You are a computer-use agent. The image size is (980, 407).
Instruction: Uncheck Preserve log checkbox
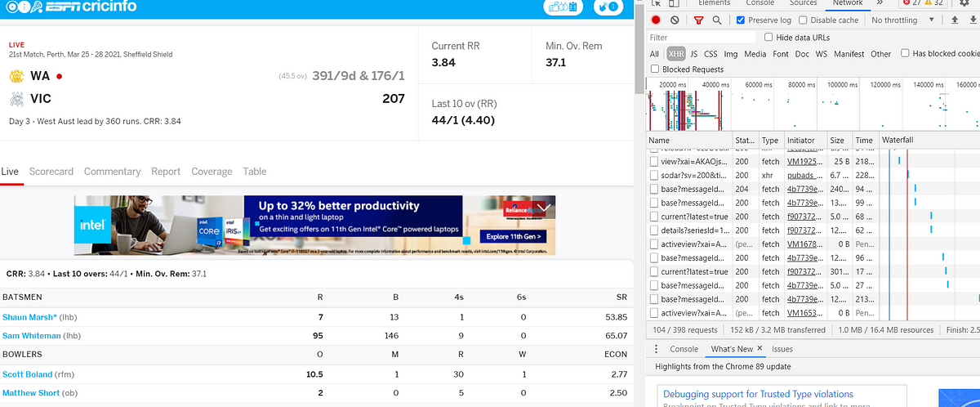tap(741, 20)
